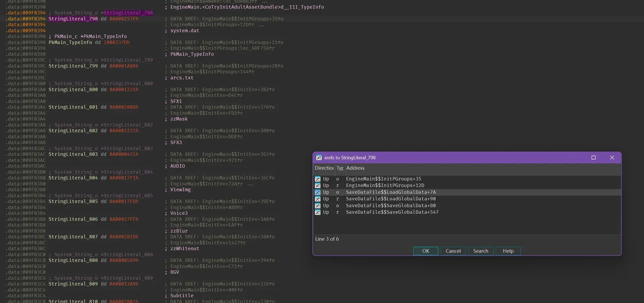Sort xrefs by the Direction column header
644x303 pixels.
point(324,168)
